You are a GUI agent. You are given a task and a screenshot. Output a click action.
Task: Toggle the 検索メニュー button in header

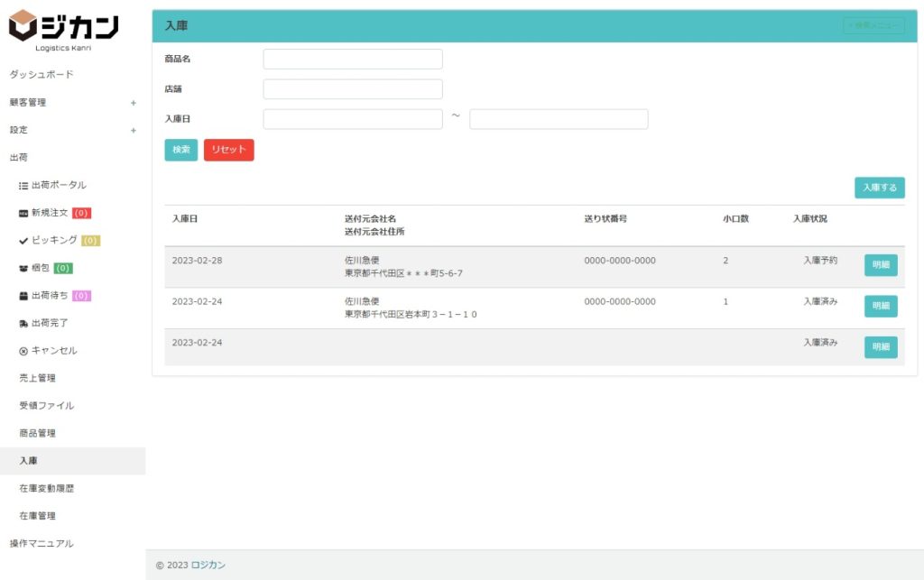tap(873, 25)
